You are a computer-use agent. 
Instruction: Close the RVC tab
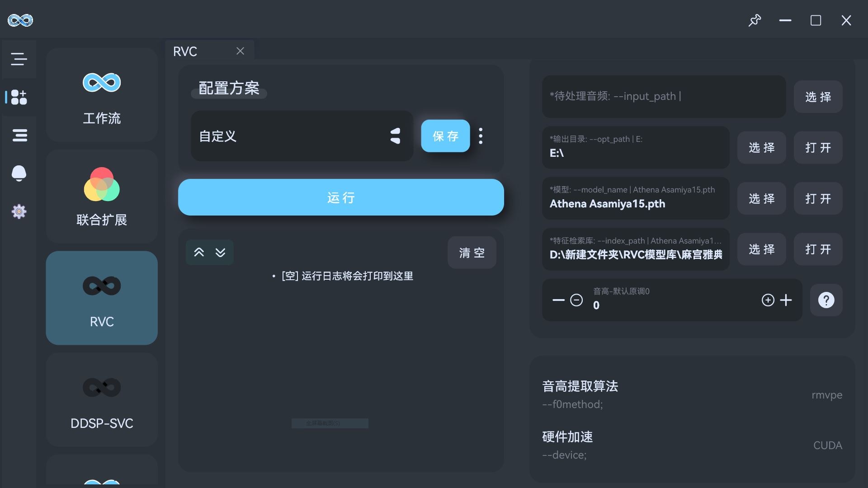tap(240, 52)
